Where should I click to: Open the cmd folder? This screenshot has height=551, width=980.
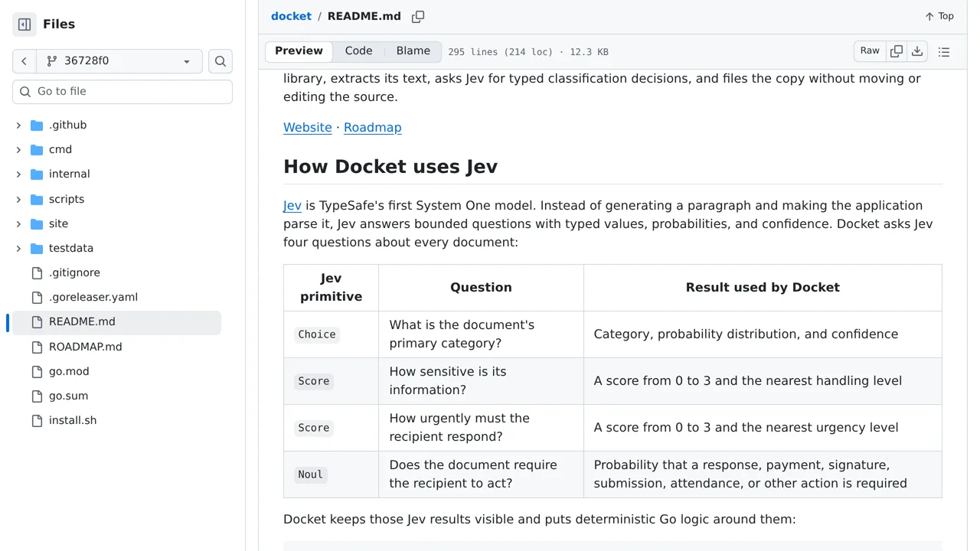[x=60, y=150]
